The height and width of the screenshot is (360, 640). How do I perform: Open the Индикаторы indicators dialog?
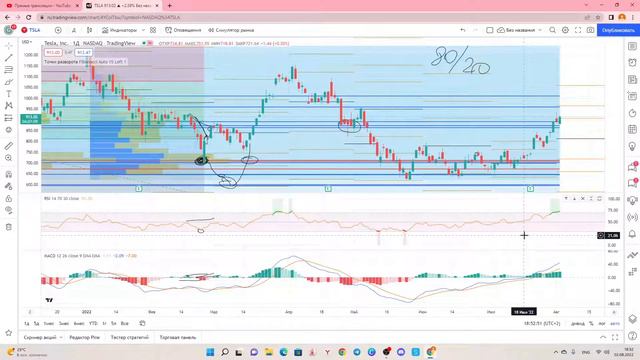pos(119,30)
